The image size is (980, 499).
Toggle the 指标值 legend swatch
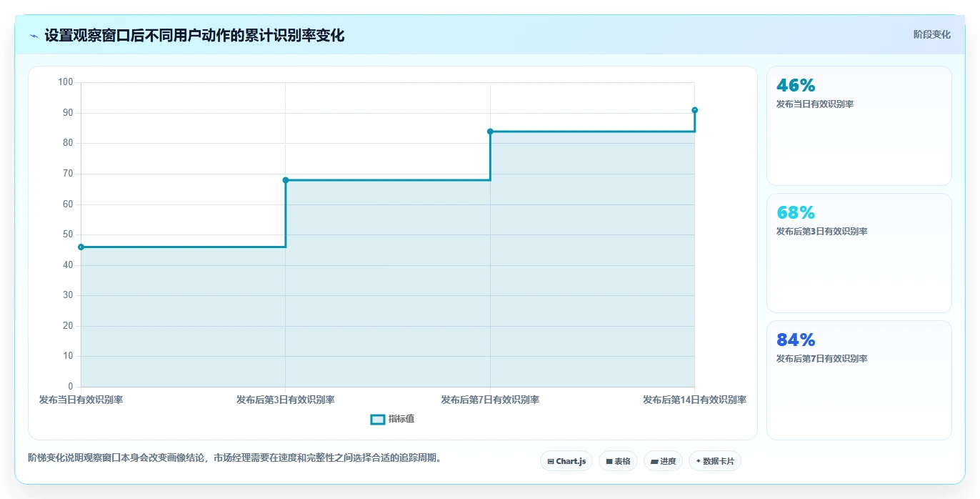coord(378,419)
